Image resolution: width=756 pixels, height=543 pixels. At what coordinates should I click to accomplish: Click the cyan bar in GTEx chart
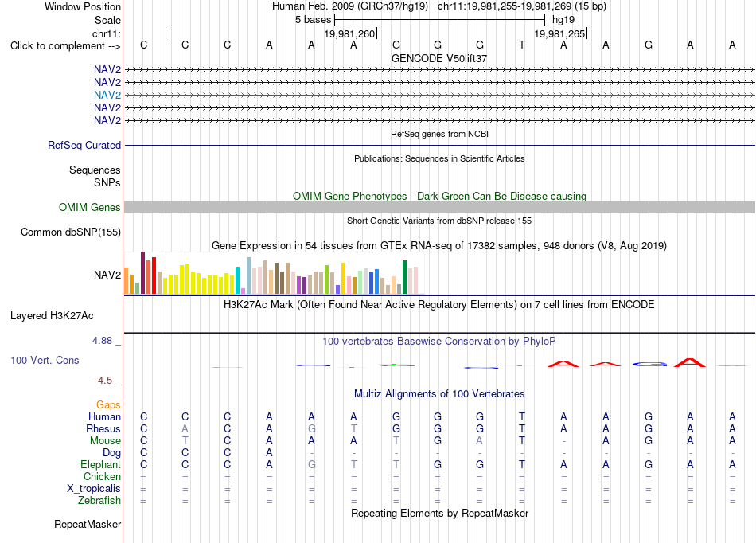[237, 280]
